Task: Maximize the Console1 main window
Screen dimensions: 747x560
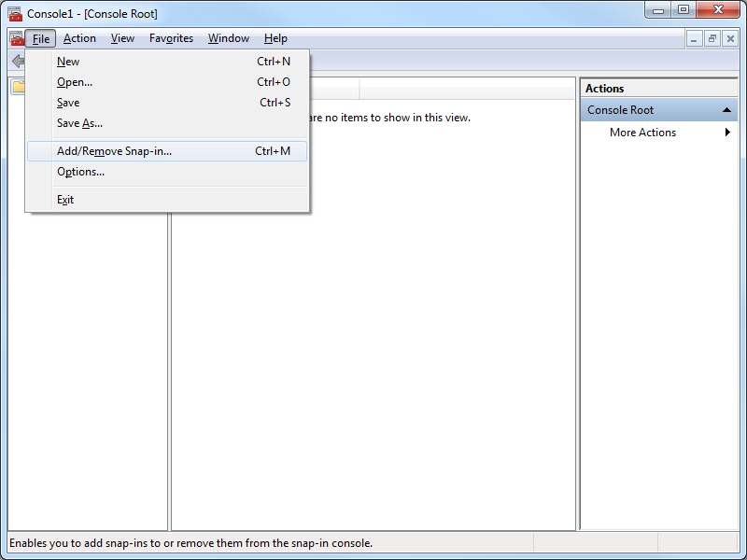Action: [683, 10]
